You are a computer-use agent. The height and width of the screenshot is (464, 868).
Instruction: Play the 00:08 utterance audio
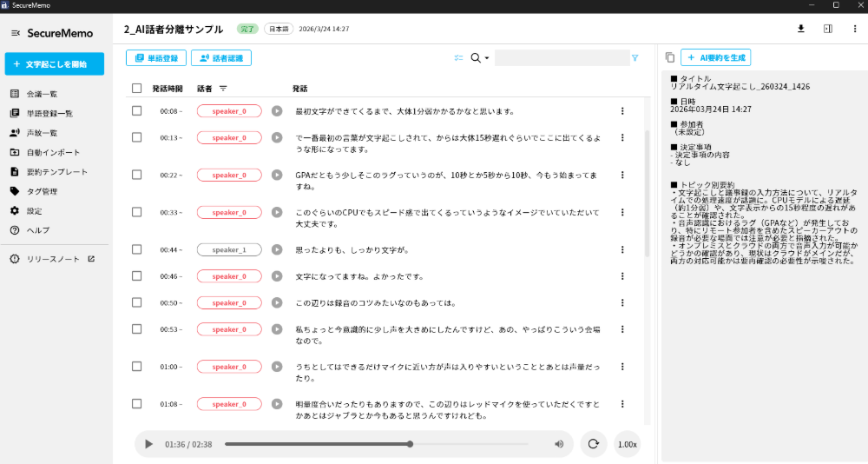click(277, 111)
